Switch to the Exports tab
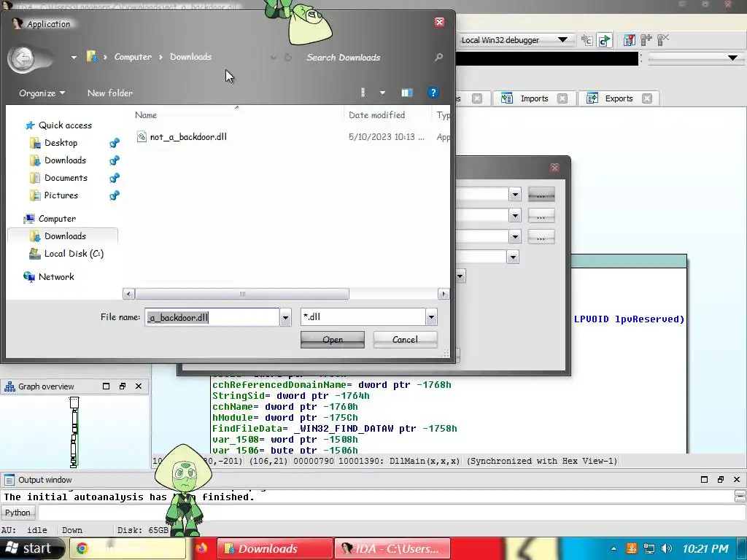This screenshot has height=560, width=747. [x=619, y=98]
